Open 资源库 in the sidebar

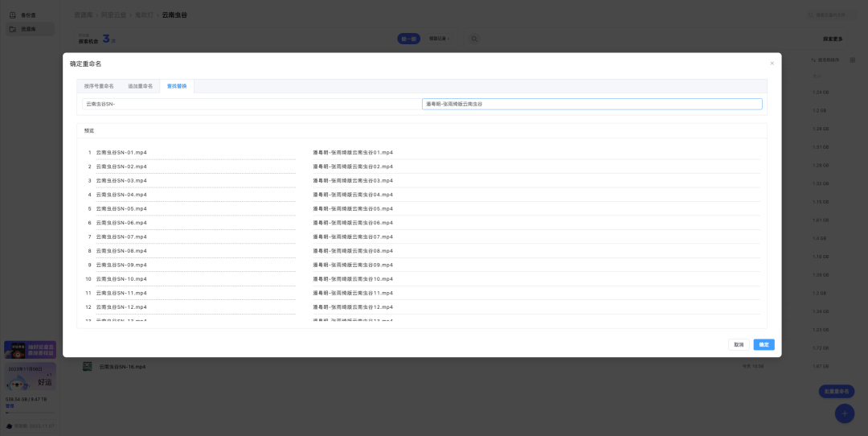click(30, 30)
